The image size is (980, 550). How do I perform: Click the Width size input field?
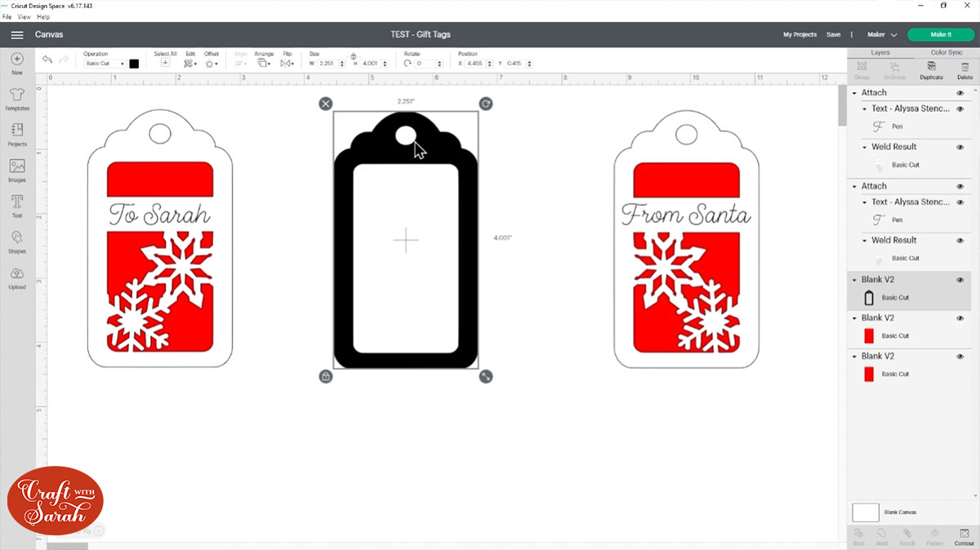(329, 64)
